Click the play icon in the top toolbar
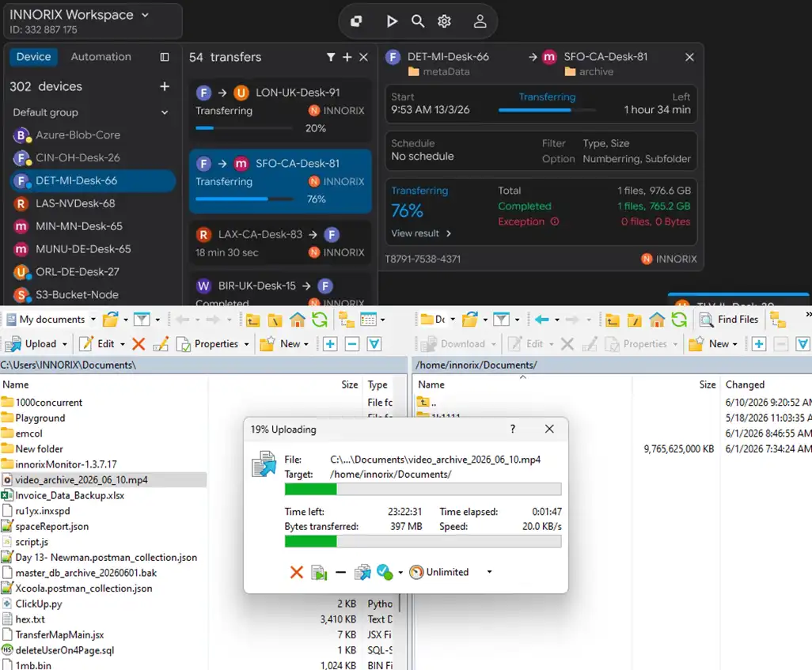 point(392,21)
